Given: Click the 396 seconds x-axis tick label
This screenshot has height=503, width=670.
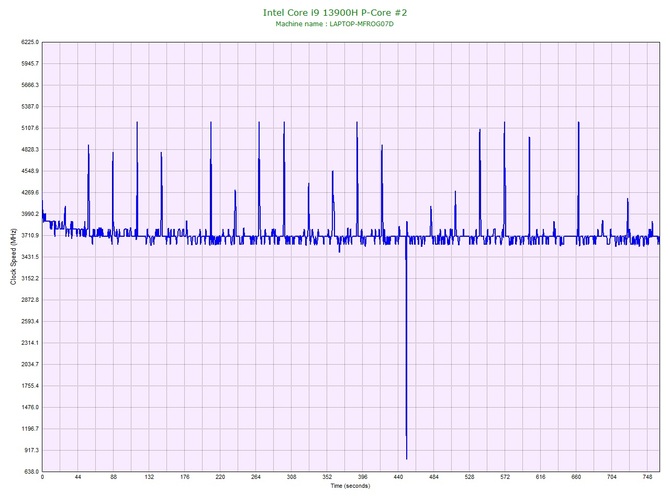Looking at the screenshot, I should [363, 477].
